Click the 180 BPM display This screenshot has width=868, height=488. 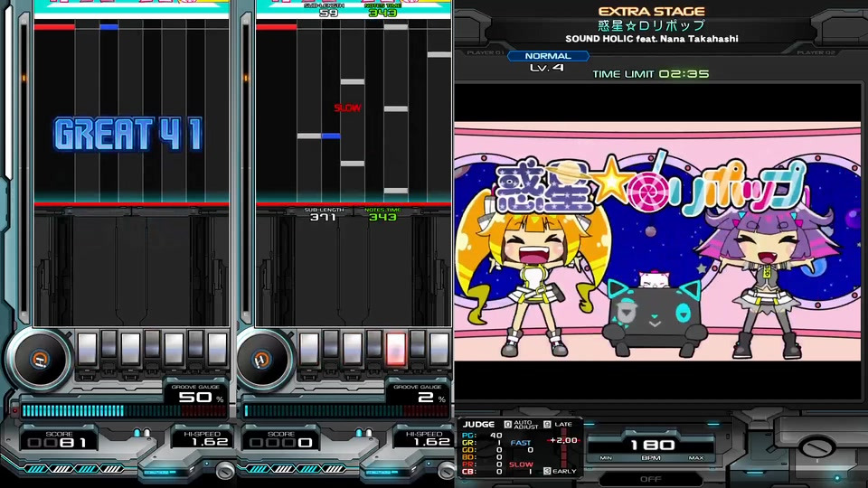(x=652, y=445)
